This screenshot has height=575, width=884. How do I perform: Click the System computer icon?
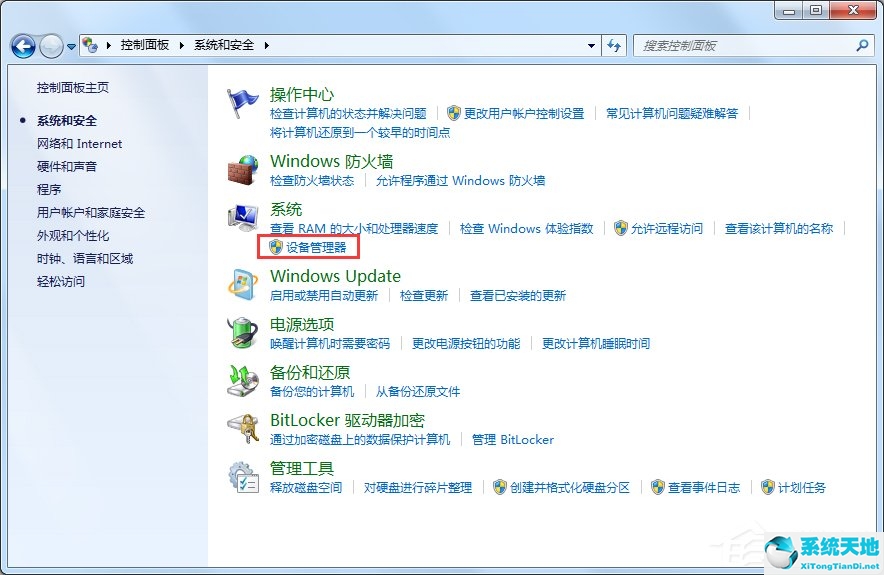pyautogui.click(x=243, y=218)
